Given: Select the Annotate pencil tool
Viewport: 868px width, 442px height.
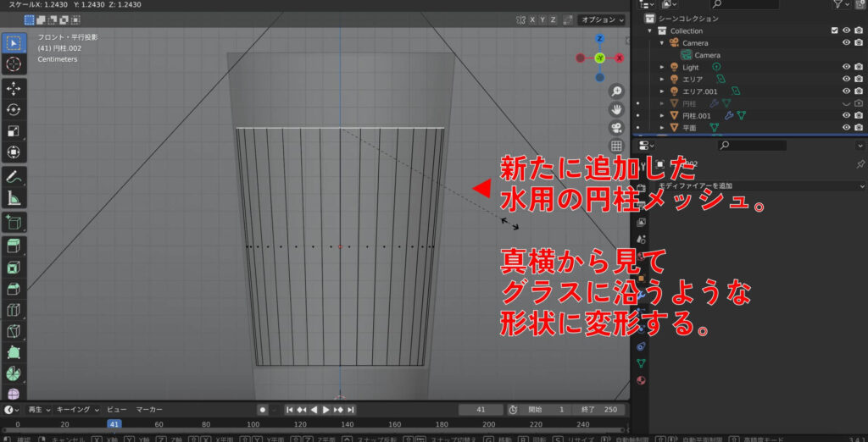Looking at the screenshot, I should click(x=14, y=177).
